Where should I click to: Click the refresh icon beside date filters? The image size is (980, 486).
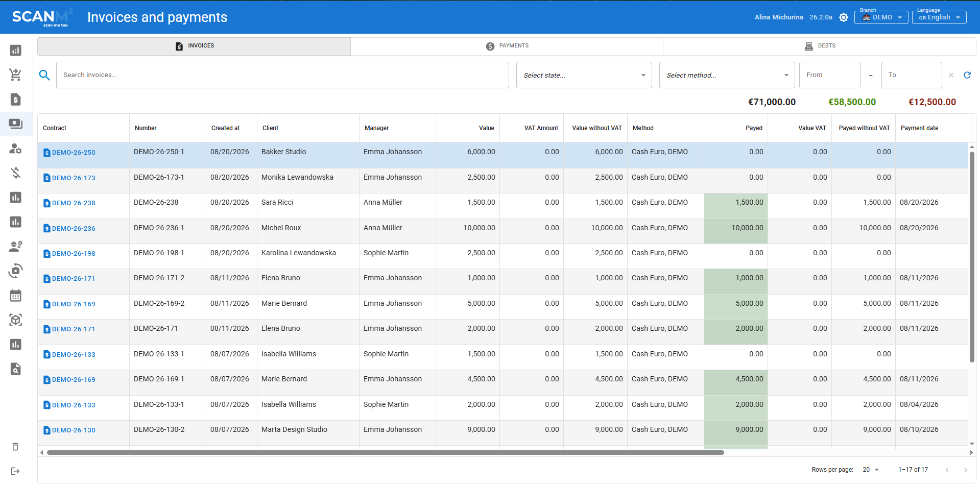tap(967, 75)
